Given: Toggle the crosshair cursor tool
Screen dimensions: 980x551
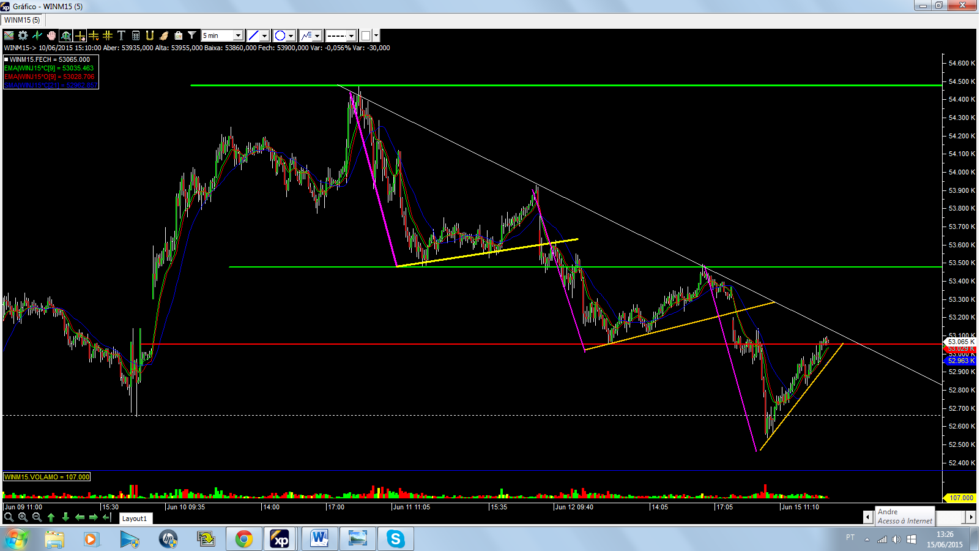Looking at the screenshot, I should click(x=80, y=36).
